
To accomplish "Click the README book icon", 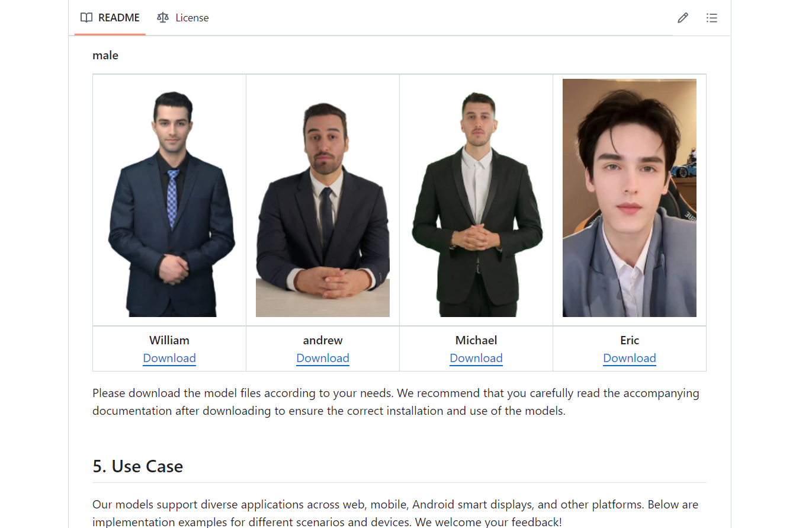I will pyautogui.click(x=86, y=18).
